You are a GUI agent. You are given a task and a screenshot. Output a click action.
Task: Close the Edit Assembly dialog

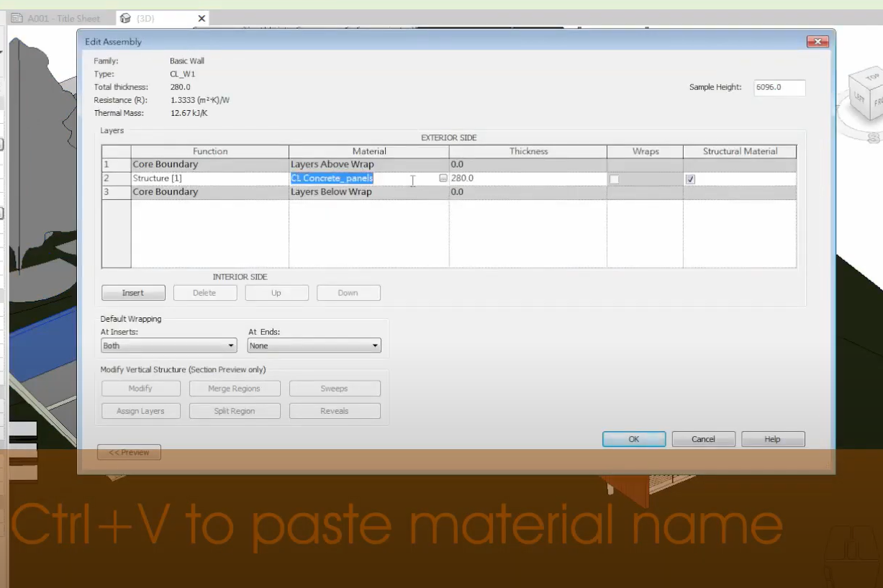[818, 42]
